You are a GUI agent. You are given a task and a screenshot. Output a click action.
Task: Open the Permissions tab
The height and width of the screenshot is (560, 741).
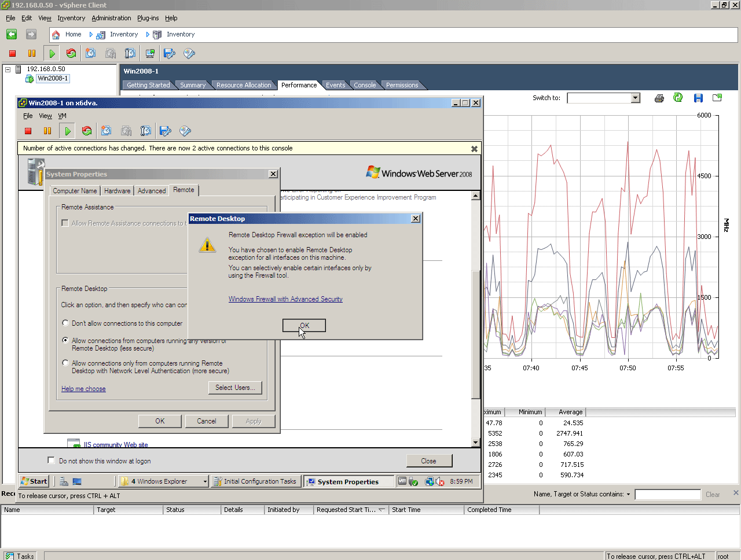coord(402,85)
